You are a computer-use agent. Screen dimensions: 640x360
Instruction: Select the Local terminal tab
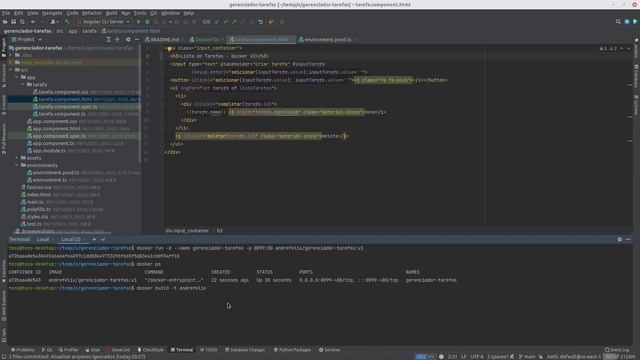pos(43,240)
